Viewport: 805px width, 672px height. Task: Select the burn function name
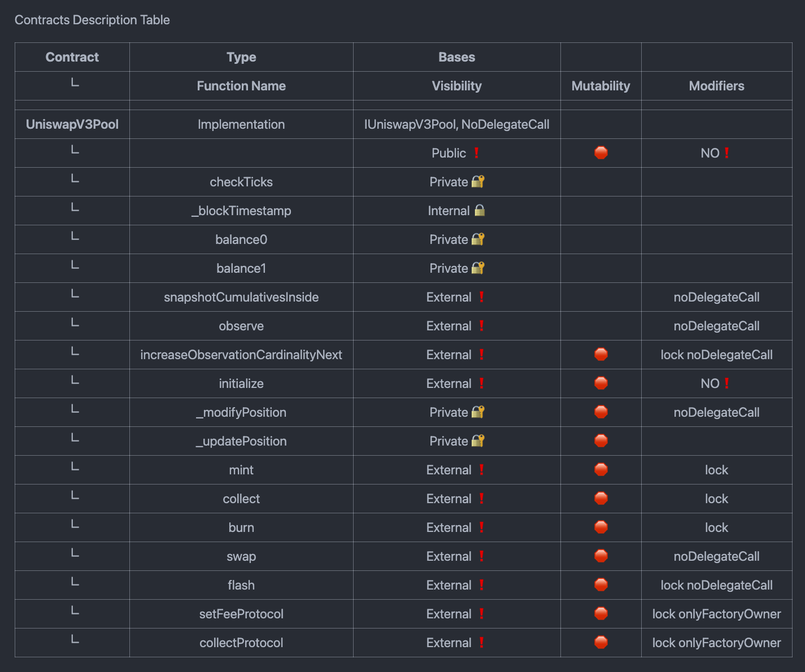(241, 527)
